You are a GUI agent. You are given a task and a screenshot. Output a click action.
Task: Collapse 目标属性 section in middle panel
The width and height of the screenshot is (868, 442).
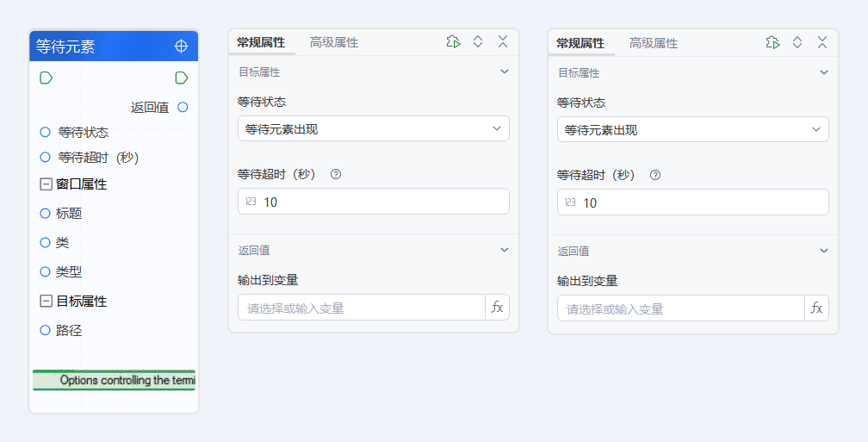[505, 72]
